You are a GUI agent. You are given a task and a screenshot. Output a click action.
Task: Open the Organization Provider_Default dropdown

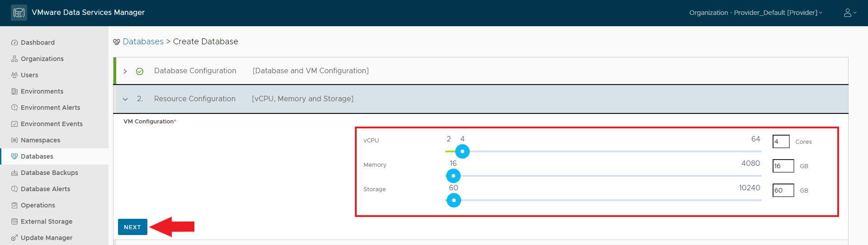pyautogui.click(x=756, y=13)
